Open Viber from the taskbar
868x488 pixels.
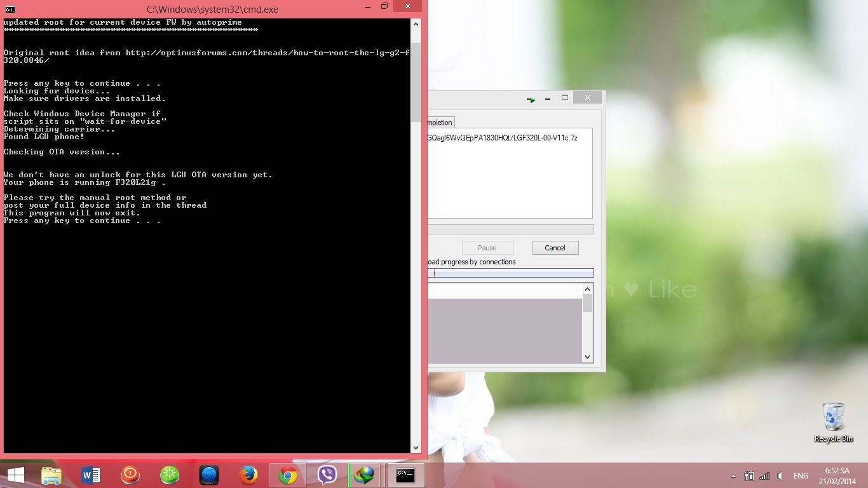click(327, 475)
